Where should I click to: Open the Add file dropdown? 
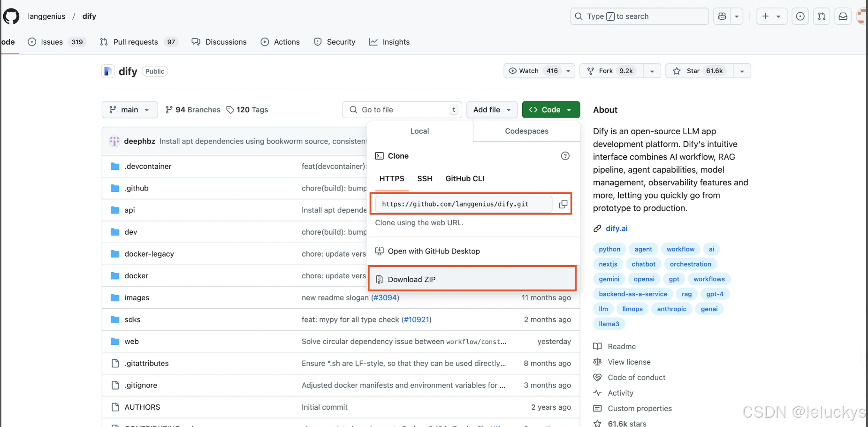pyautogui.click(x=492, y=110)
